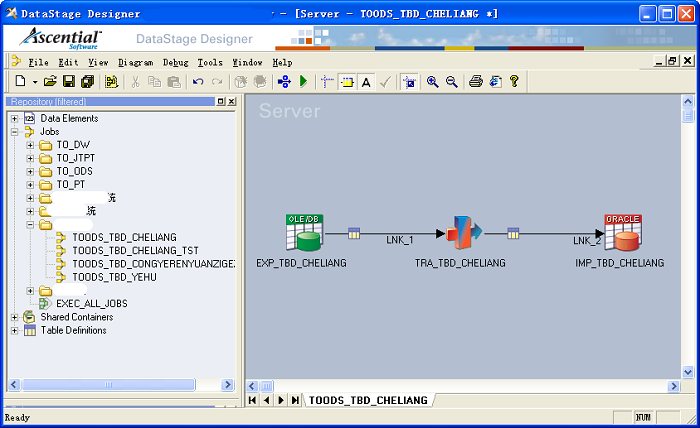Expand the Data Elements tree node
Image resolution: width=700 pixels, height=428 pixels.
[x=15, y=119]
